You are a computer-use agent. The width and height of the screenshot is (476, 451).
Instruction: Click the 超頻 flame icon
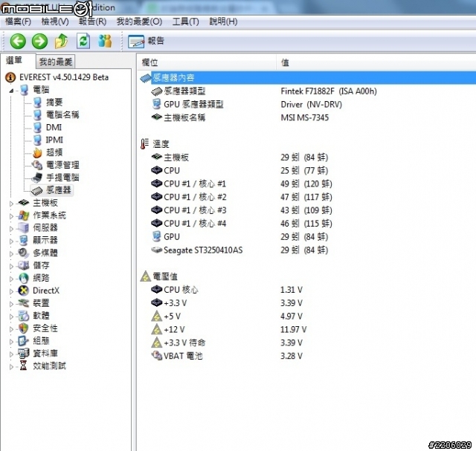pos(38,152)
